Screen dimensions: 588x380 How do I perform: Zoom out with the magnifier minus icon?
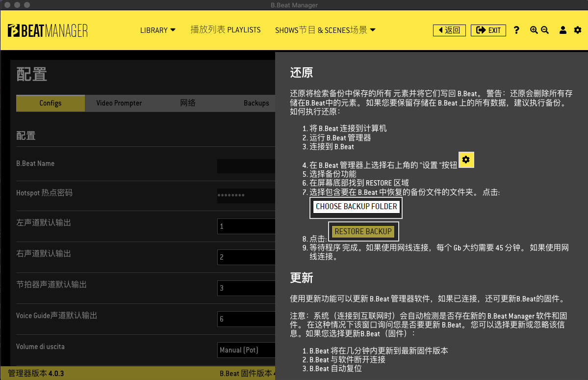(x=545, y=30)
